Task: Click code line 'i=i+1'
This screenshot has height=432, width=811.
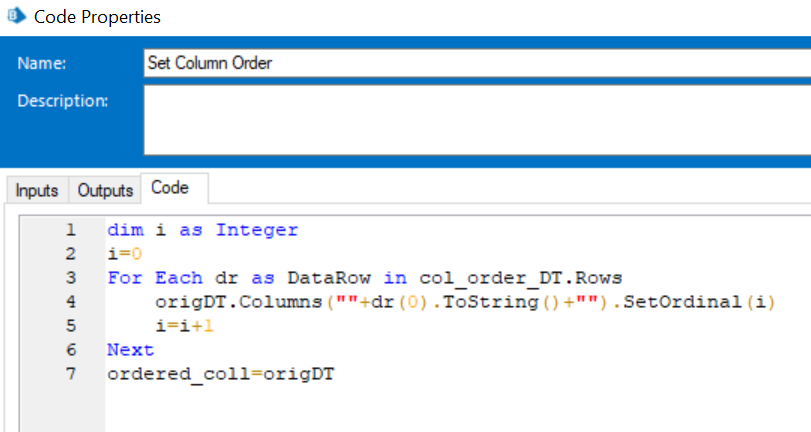Action: pos(185,325)
